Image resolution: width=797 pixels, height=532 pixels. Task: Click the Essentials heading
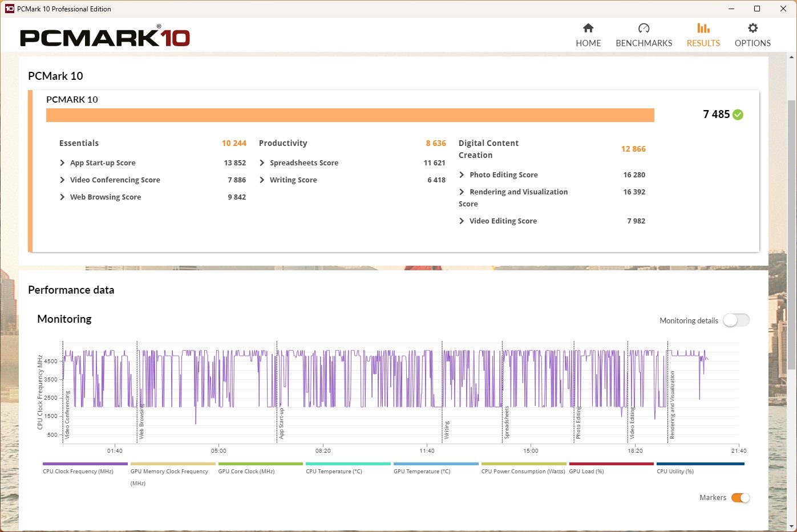point(79,143)
